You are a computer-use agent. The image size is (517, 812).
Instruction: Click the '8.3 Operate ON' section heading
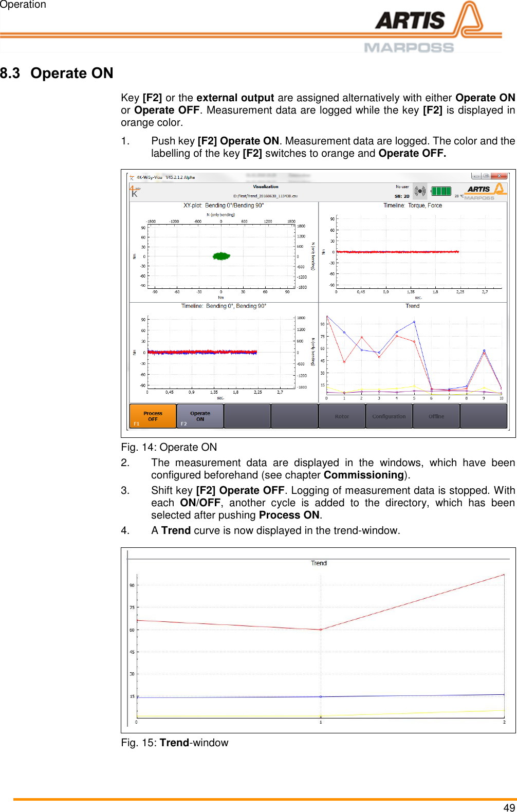[57, 73]
